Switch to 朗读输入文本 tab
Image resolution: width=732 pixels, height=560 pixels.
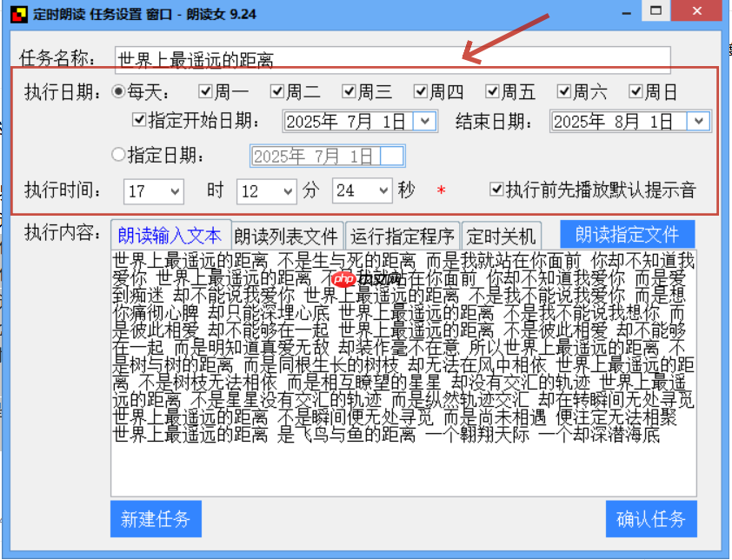point(170,235)
